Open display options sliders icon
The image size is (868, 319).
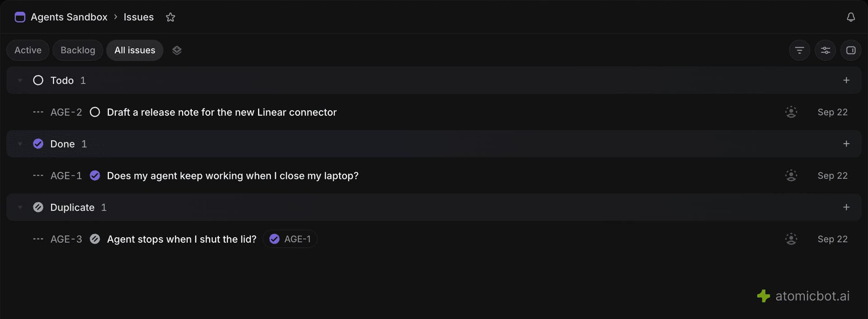point(825,50)
